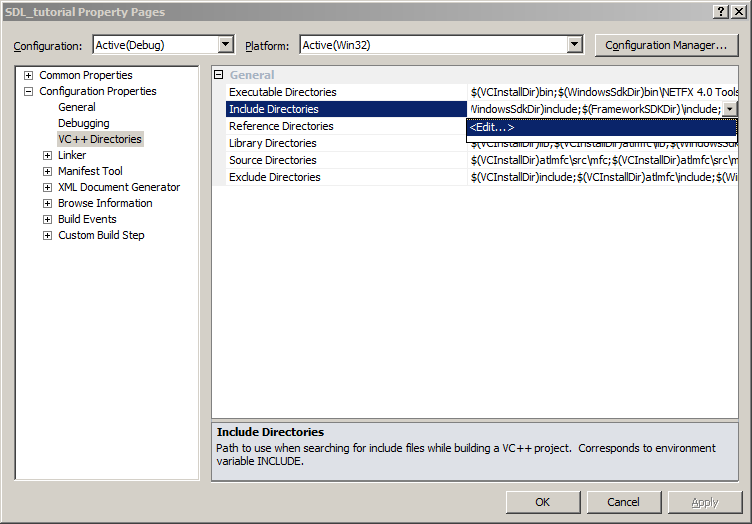Click the Library Directories value field
This screenshot has width=752, height=524.
(603, 146)
